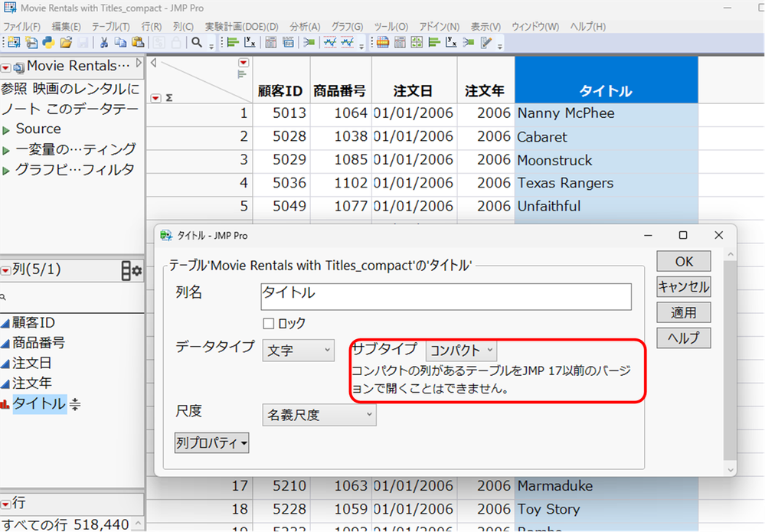This screenshot has width=765, height=532.
Task: Click first Fit Model icon in toolbar
Action: tap(309, 42)
